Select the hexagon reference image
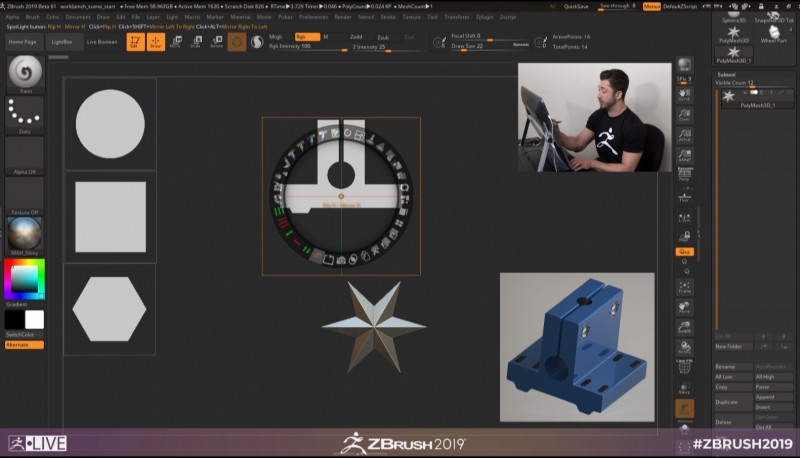 [x=109, y=309]
